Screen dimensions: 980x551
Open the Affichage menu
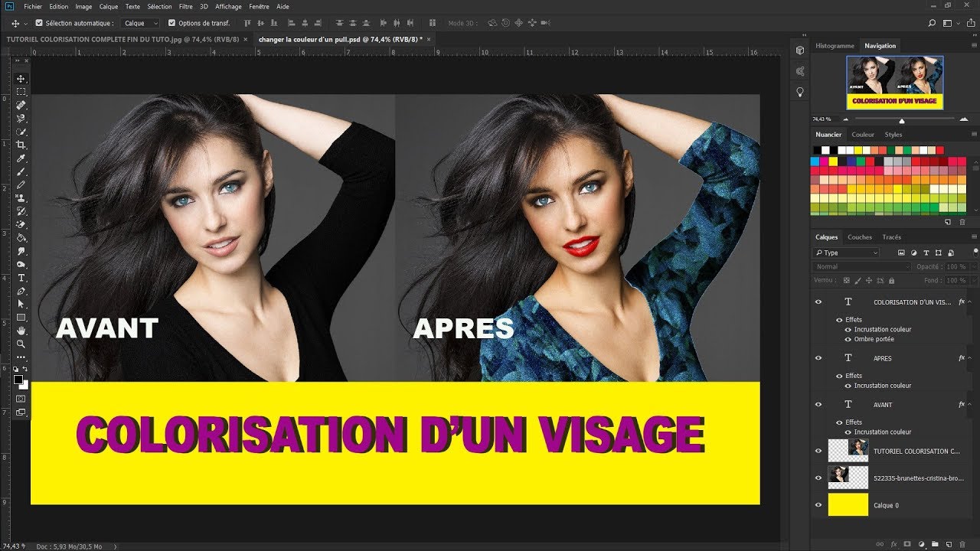(228, 6)
